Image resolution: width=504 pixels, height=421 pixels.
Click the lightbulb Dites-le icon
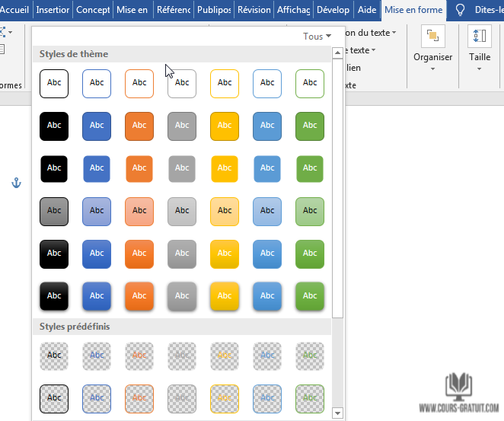[460, 10]
